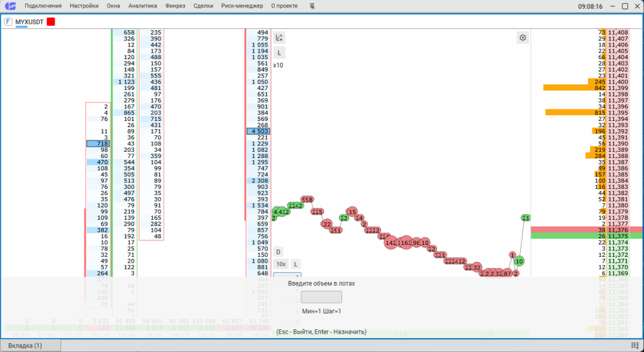Click the 715 cluster cell
The width and height of the screenshot is (644, 352).
pos(151,119)
